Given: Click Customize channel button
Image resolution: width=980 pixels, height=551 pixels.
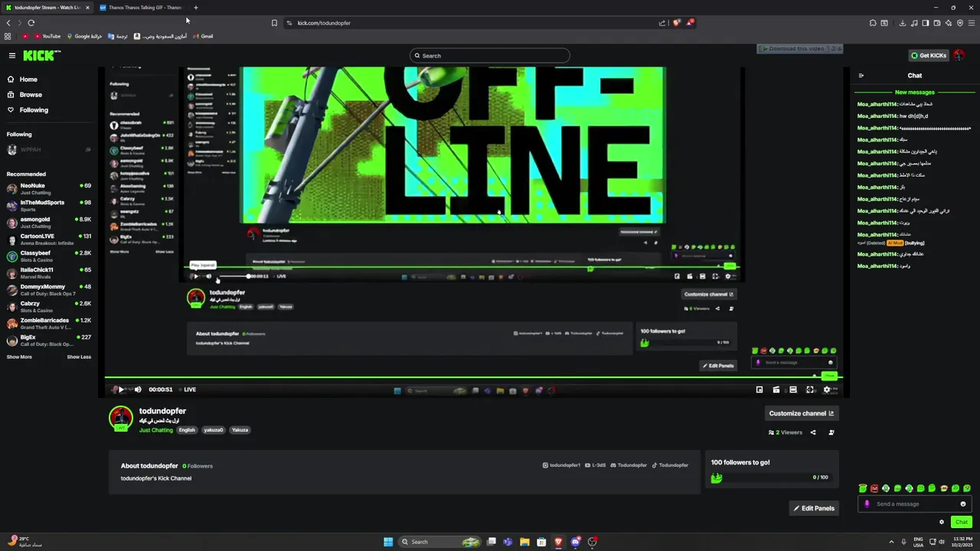Looking at the screenshot, I should 802,413.
